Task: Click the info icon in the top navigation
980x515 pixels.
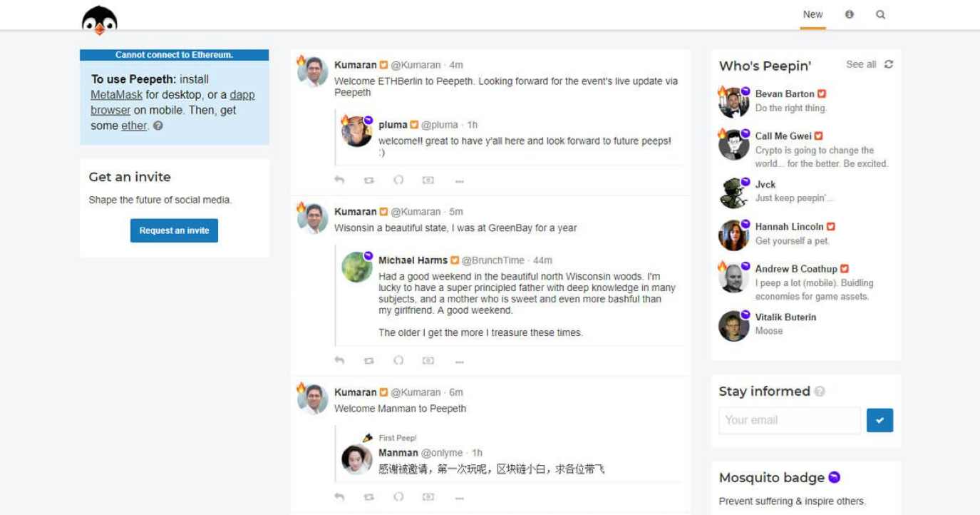Action: pos(850,14)
